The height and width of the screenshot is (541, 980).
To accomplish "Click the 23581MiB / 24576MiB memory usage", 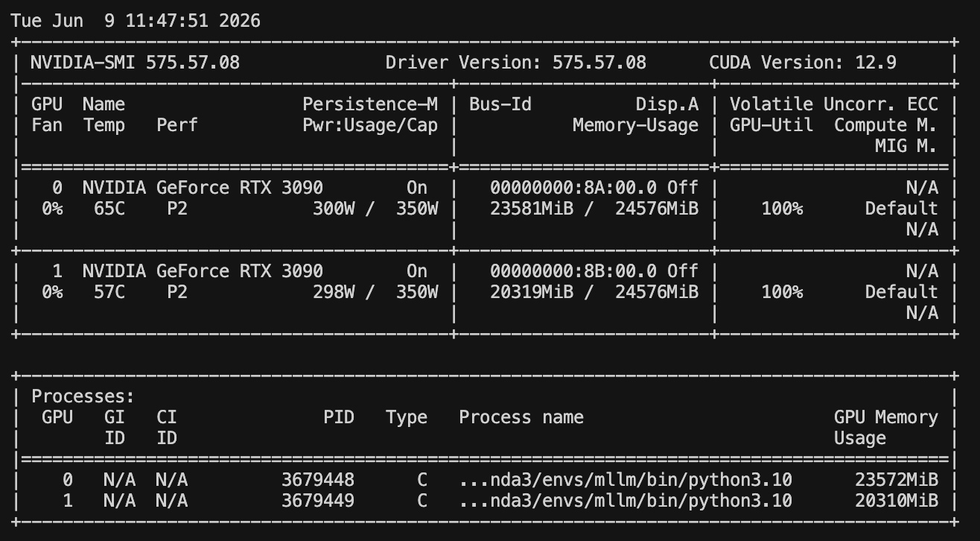I will coord(594,208).
